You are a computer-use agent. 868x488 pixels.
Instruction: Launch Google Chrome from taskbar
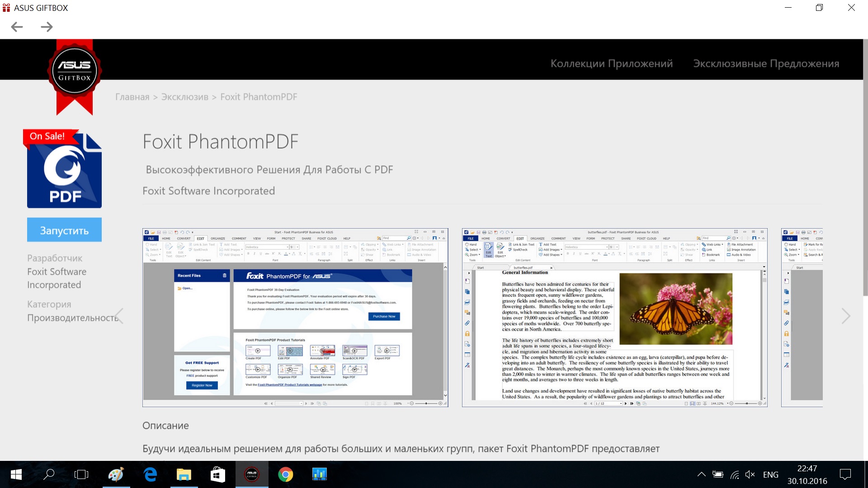click(286, 474)
